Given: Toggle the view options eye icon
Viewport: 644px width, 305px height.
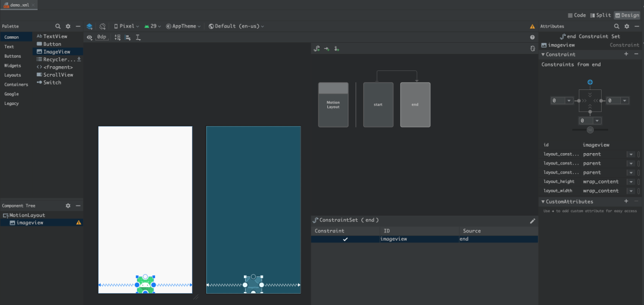Looking at the screenshot, I should pyautogui.click(x=89, y=37).
